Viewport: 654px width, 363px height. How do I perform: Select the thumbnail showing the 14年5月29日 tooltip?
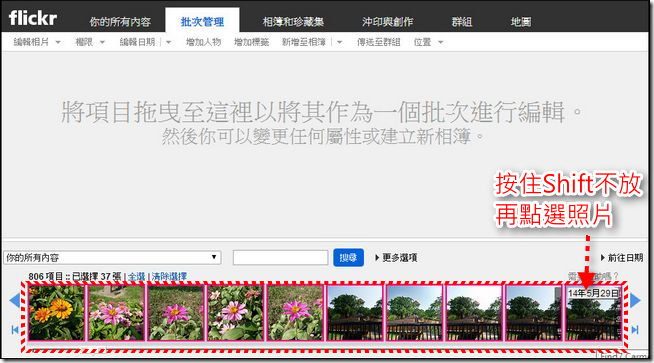click(x=594, y=313)
